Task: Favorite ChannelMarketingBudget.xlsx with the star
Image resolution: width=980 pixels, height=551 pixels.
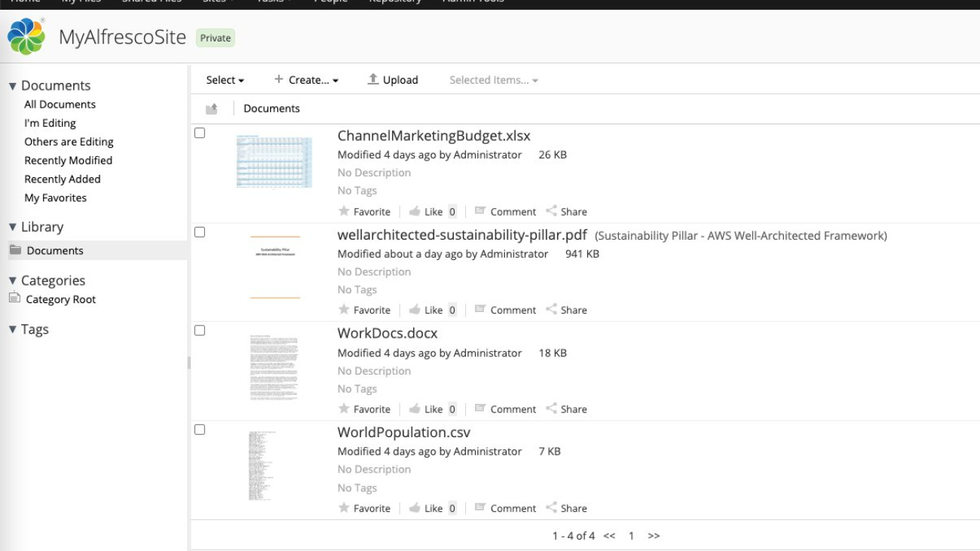Action: (365, 212)
